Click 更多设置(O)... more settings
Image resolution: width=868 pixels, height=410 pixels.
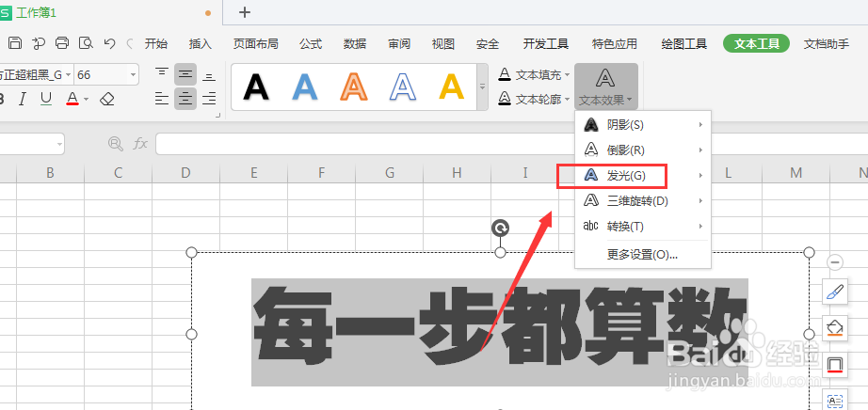click(x=643, y=255)
